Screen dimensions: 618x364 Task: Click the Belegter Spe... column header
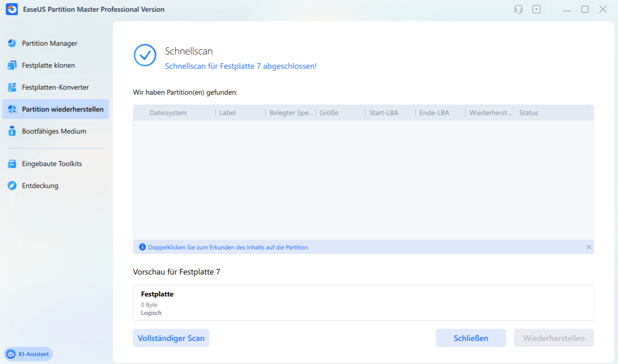(x=292, y=113)
